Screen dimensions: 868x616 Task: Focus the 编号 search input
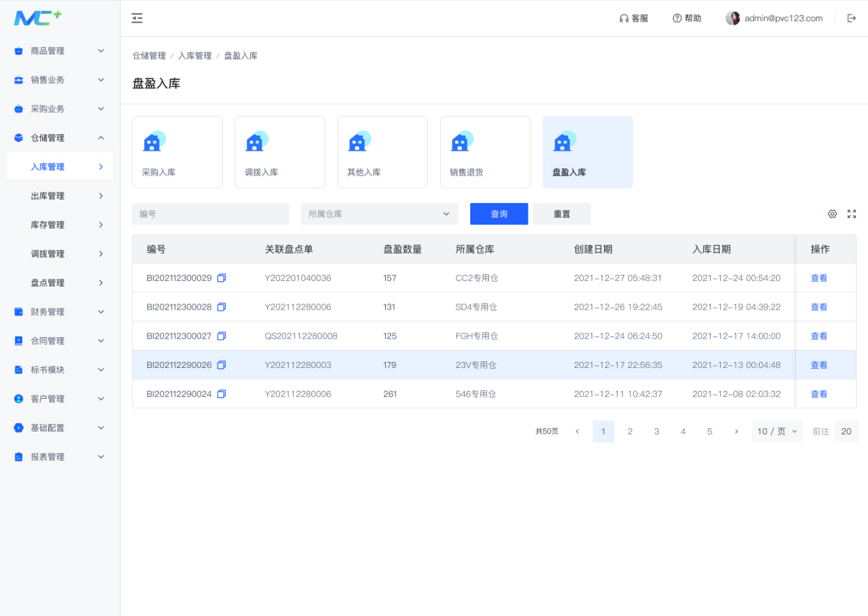(210, 214)
